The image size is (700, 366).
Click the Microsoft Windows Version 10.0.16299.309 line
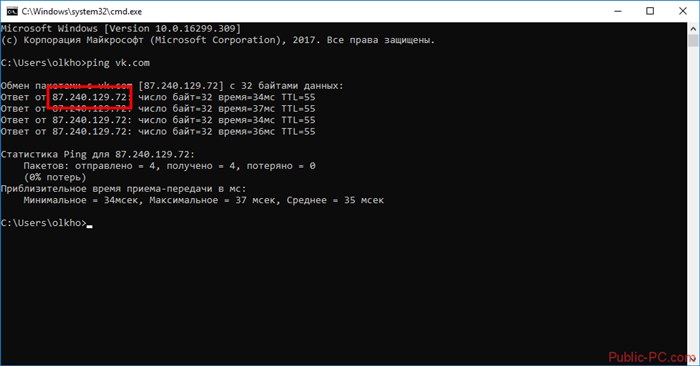click(121, 29)
